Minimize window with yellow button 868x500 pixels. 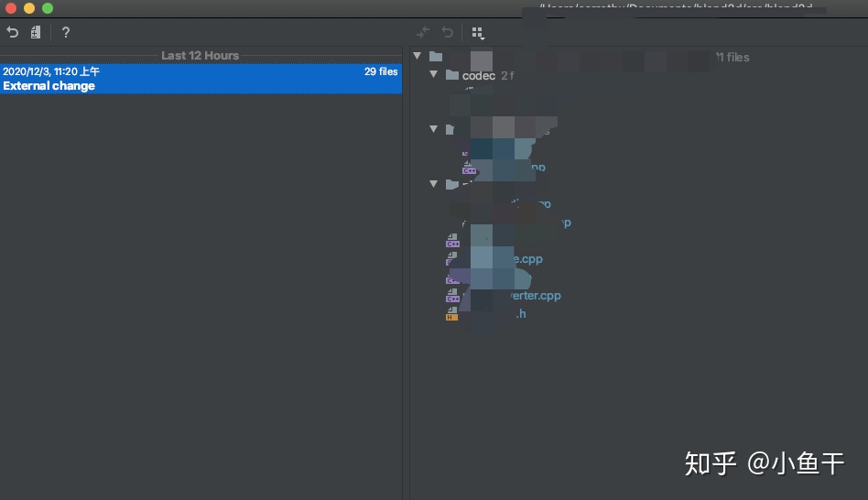[x=29, y=8]
